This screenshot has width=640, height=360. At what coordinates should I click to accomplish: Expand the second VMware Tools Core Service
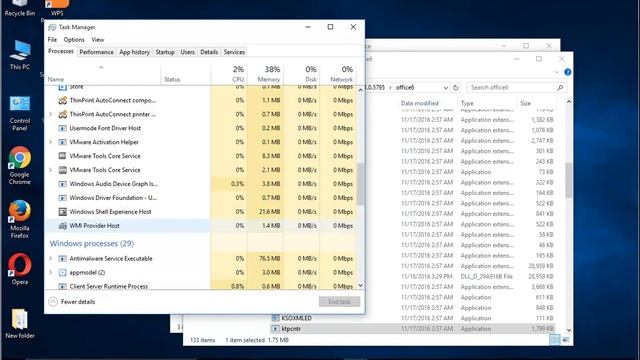(x=51, y=170)
